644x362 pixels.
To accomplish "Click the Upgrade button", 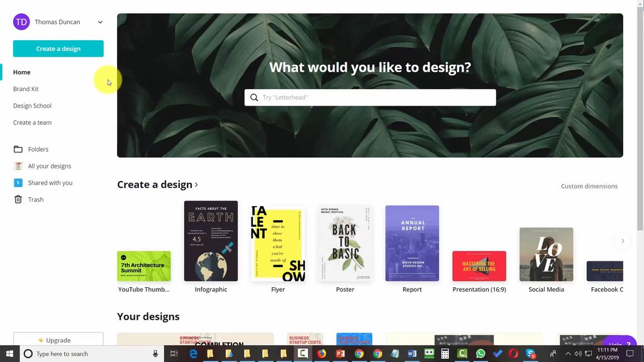I will [x=58, y=340].
